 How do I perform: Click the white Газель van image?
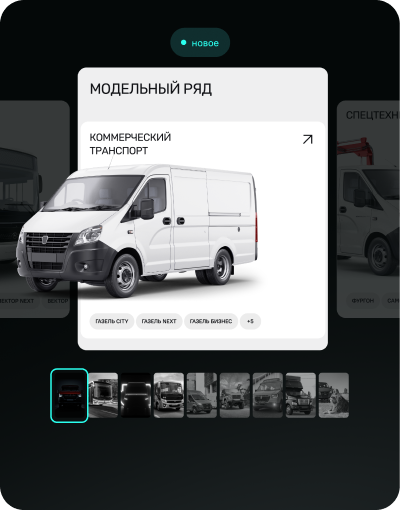pos(137,230)
